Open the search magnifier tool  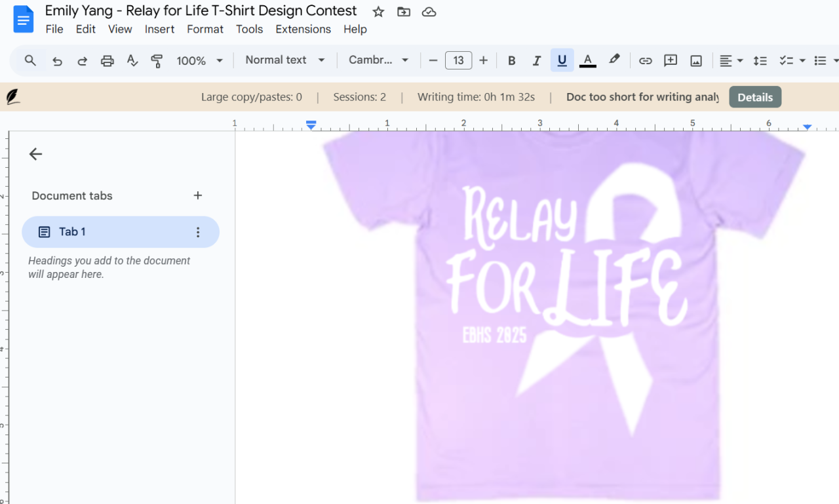pyautogui.click(x=30, y=60)
